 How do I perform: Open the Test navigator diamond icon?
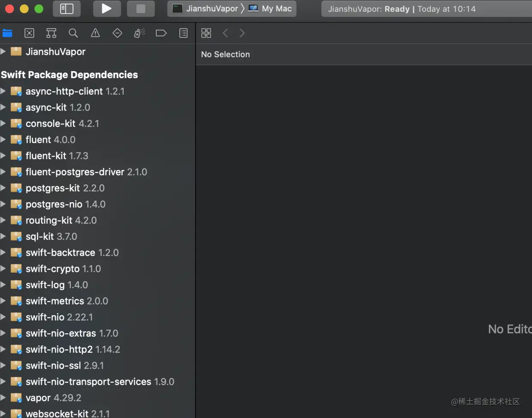pos(117,33)
